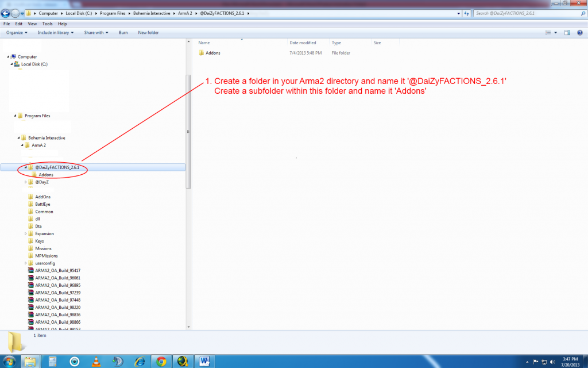Open the address bar history dropdown
The width and height of the screenshot is (588, 368).
click(x=459, y=13)
